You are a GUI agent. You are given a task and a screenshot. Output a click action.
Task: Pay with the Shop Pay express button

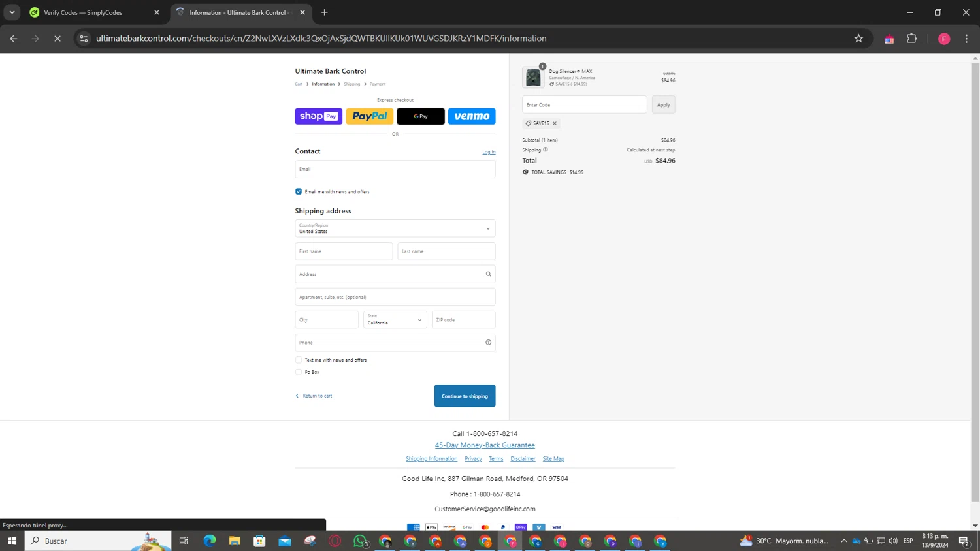pos(318,116)
